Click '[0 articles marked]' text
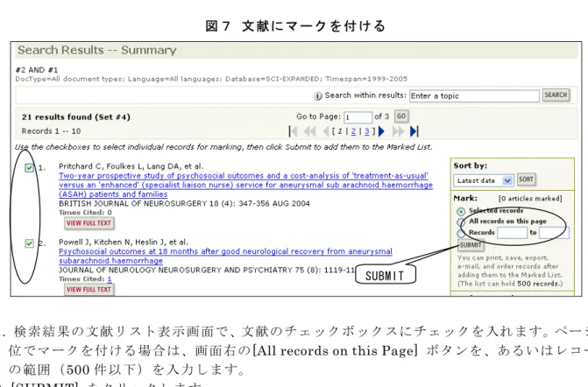The height and width of the screenshot is (387, 588). pos(530,199)
